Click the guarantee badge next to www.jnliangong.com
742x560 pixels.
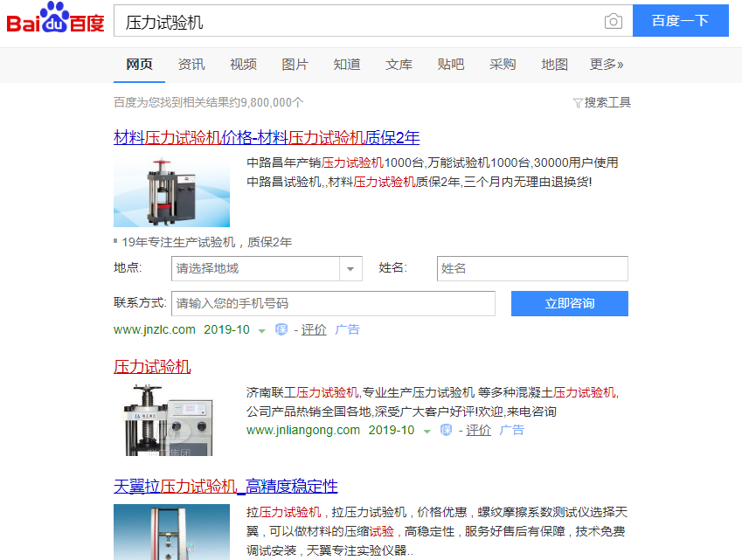coord(446,430)
